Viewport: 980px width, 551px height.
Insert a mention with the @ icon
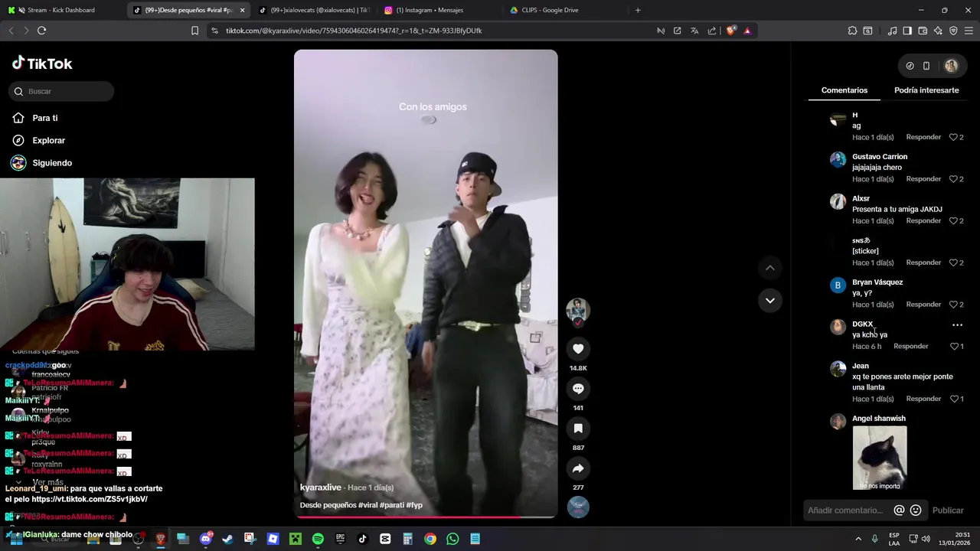point(899,510)
